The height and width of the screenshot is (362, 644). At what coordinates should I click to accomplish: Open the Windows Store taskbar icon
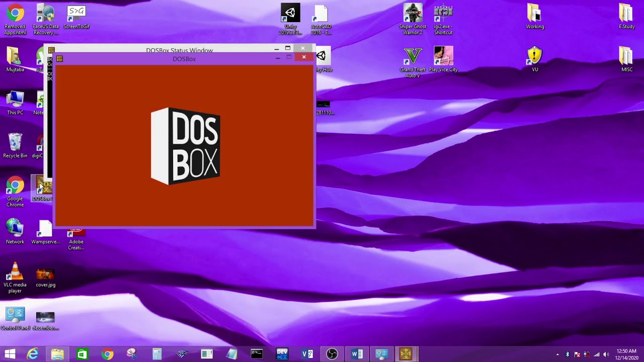point(82,354)
